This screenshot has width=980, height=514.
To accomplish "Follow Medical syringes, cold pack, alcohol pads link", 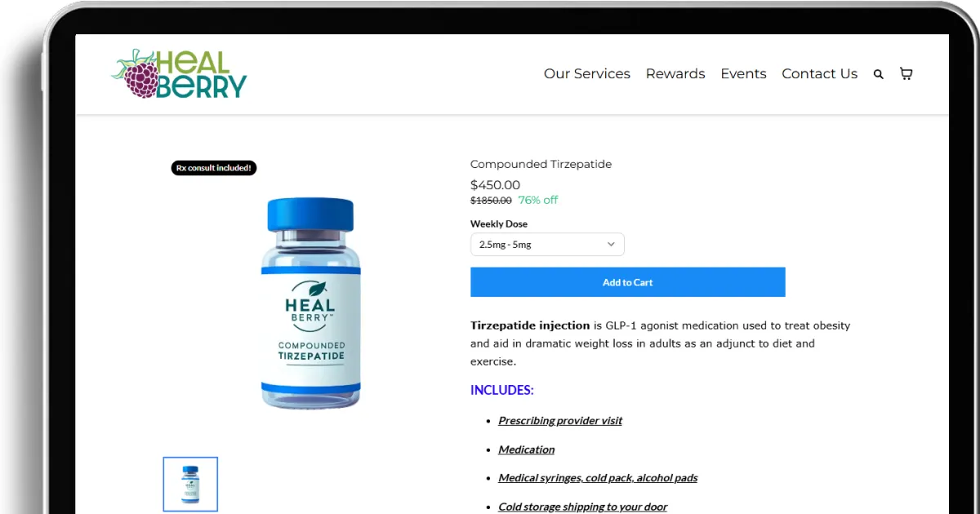I will pyautogui.click(x=598, y=478).
